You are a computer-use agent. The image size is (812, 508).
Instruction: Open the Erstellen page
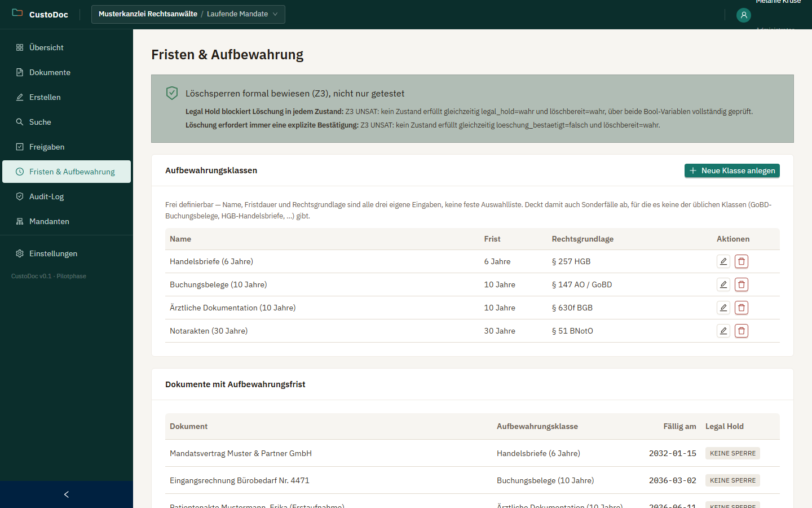tap(67, 97)
